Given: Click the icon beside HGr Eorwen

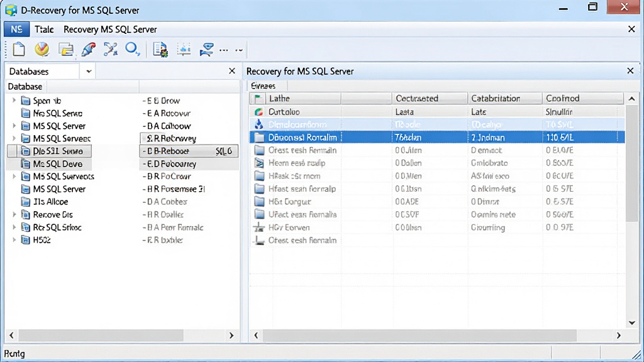Looking at the screenshot, I should click(x=258, y=227).
